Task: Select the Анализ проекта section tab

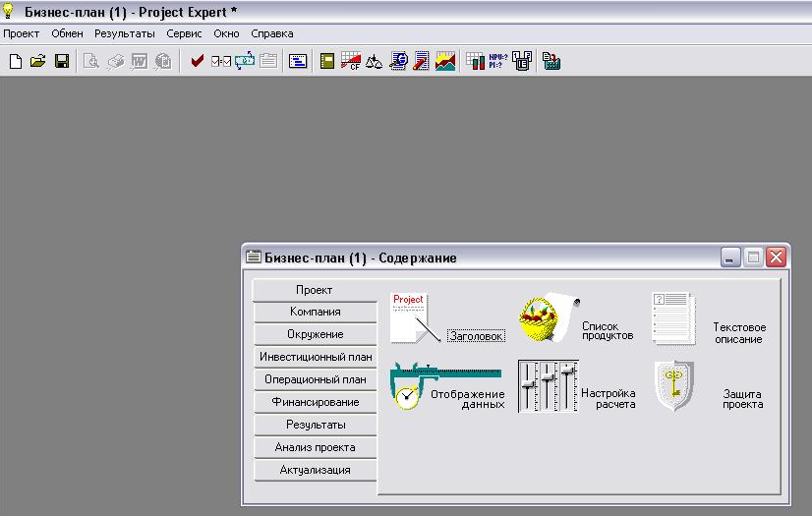Action: point(316,447)
